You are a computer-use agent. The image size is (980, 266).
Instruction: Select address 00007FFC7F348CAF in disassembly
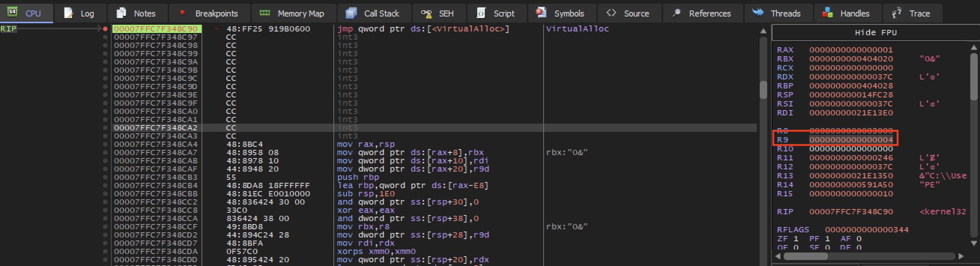(x=156, y=169)
